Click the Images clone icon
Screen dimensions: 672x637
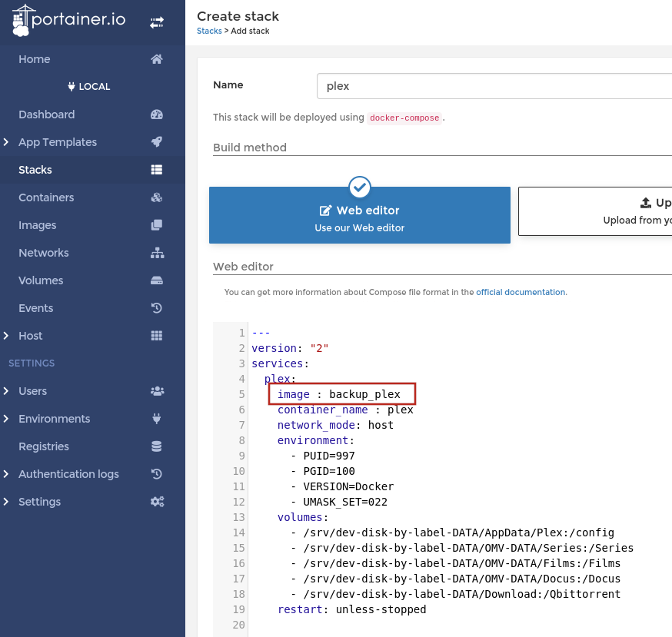tap(157, 225)
